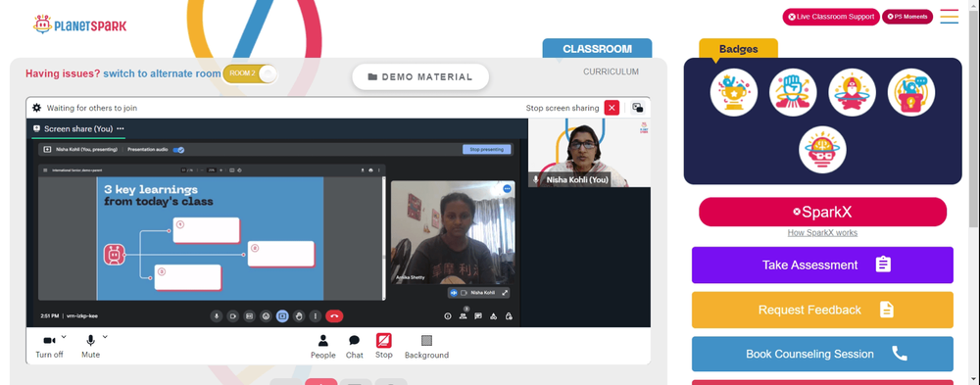Click Meet microphone button in shared screen
This screenshot has height=385, width=980.
(x=217, y=316)
